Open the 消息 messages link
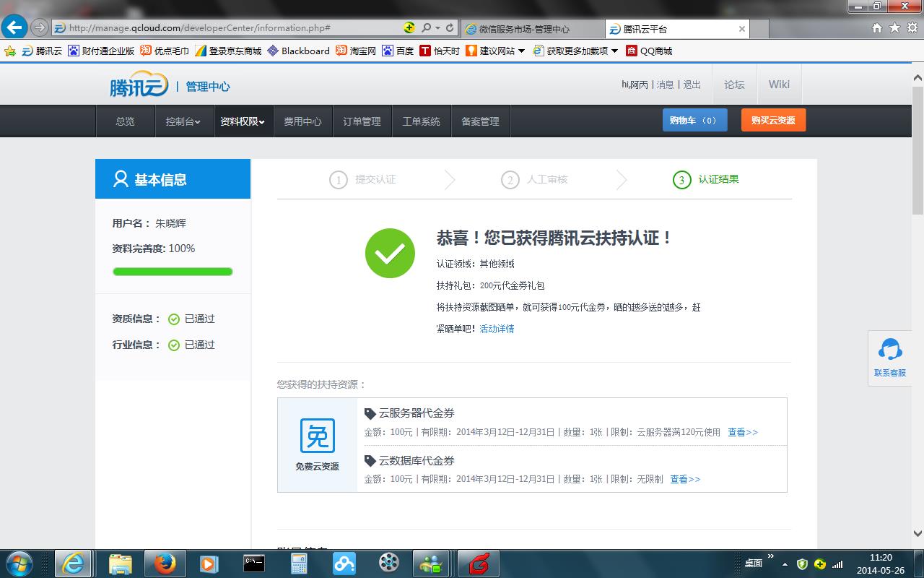924x578 pixels. coord(665,85)
